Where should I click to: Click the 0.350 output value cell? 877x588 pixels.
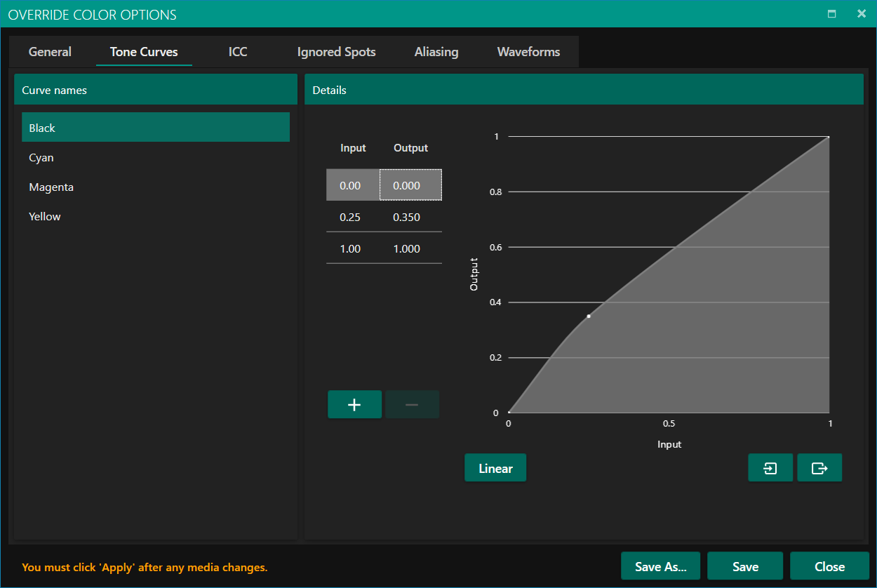tap(407, 218)
